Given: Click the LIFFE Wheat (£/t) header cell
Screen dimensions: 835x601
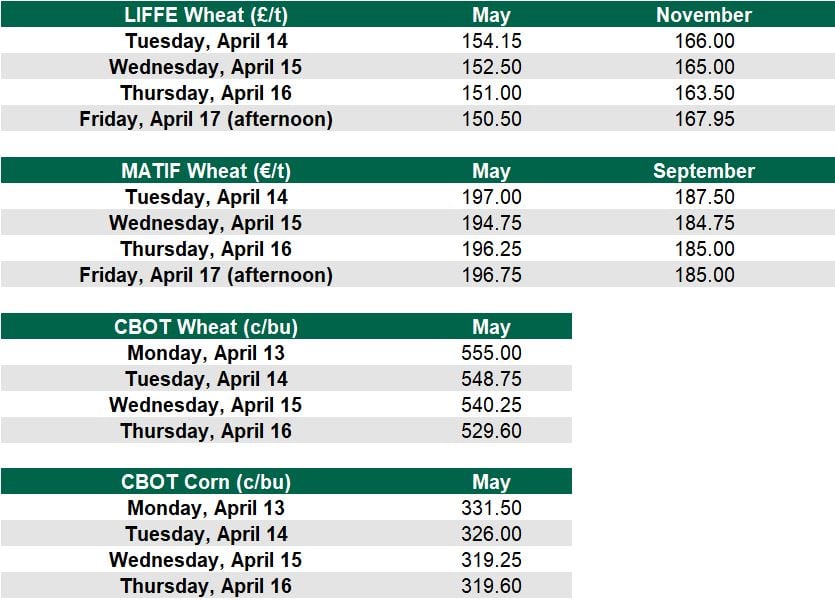Looking at the screenshot, I should (206, 15).
